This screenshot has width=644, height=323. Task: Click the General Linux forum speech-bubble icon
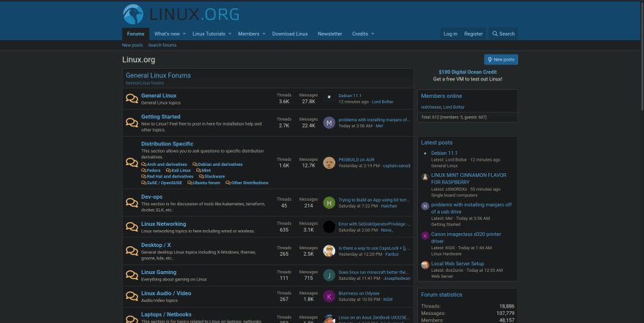coord(132,99)
